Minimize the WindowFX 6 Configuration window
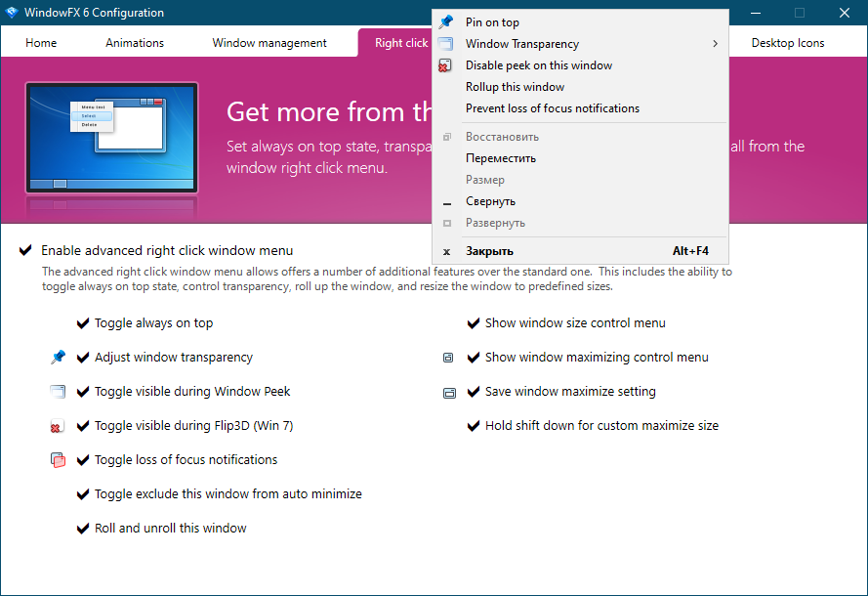Viewport: 868px width, 596px height. [x=756, y=12]
